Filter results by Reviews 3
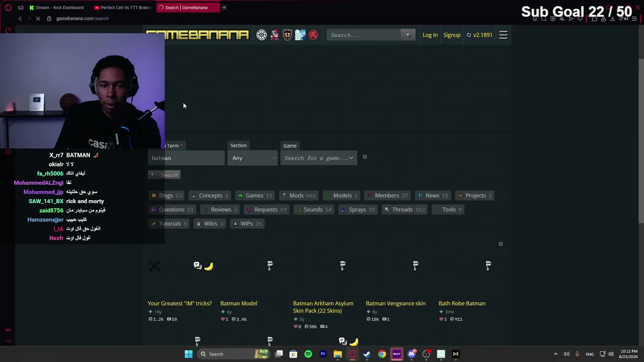This screenshot has height=362, width=644. pos(220,210)
